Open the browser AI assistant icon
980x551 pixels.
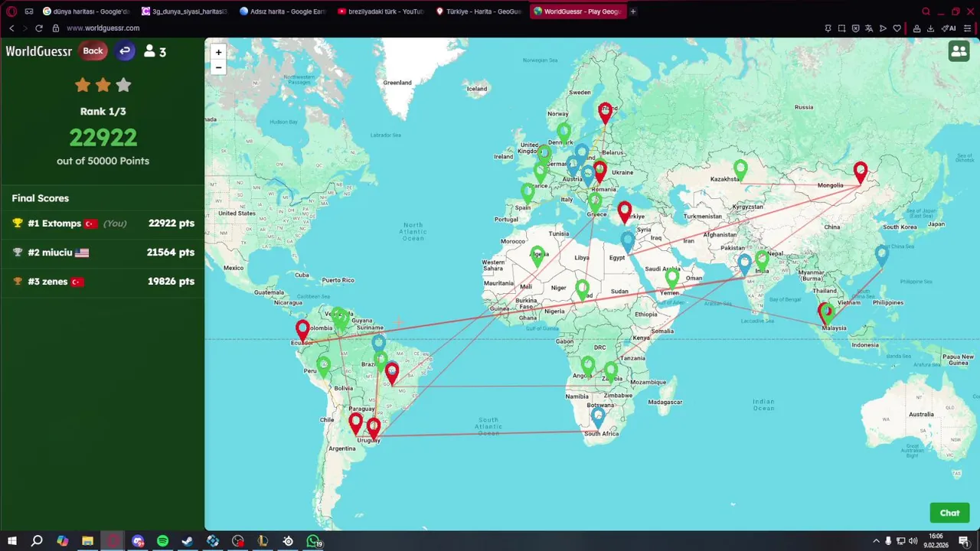[949, 28]
